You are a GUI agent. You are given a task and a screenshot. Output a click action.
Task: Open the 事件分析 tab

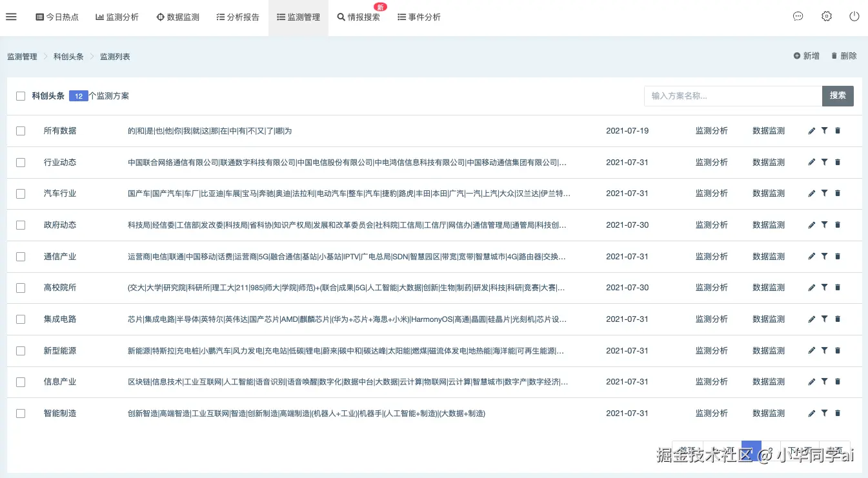[x=419, y=17]
